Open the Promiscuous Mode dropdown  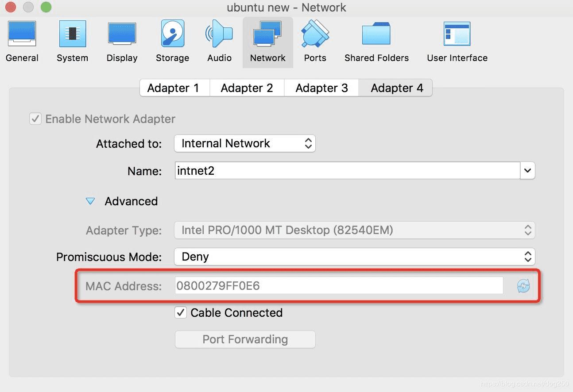click(354, 257)
